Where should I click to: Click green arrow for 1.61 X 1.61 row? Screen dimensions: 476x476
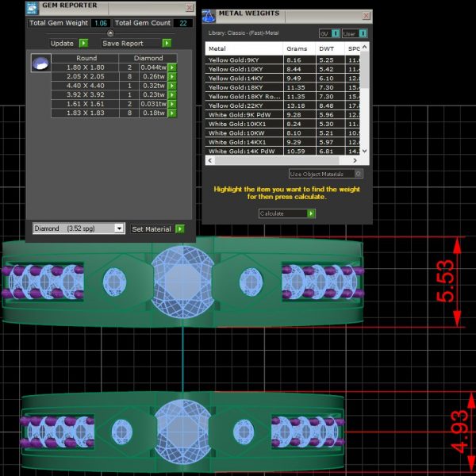point(172,104)
